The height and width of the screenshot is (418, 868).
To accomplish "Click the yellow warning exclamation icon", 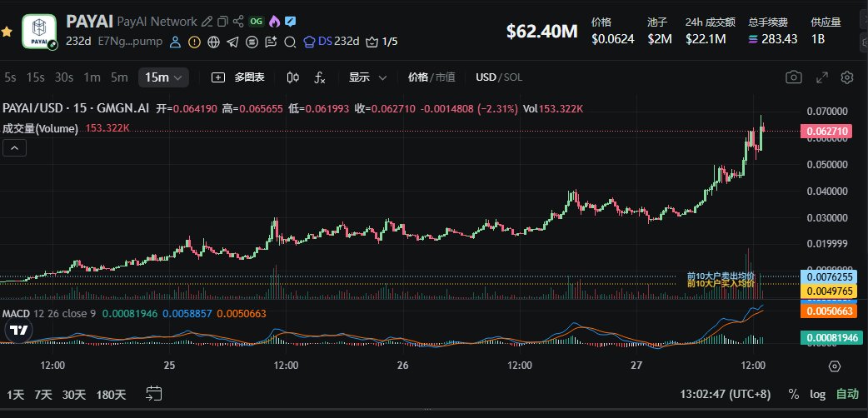I will (194, 41).
